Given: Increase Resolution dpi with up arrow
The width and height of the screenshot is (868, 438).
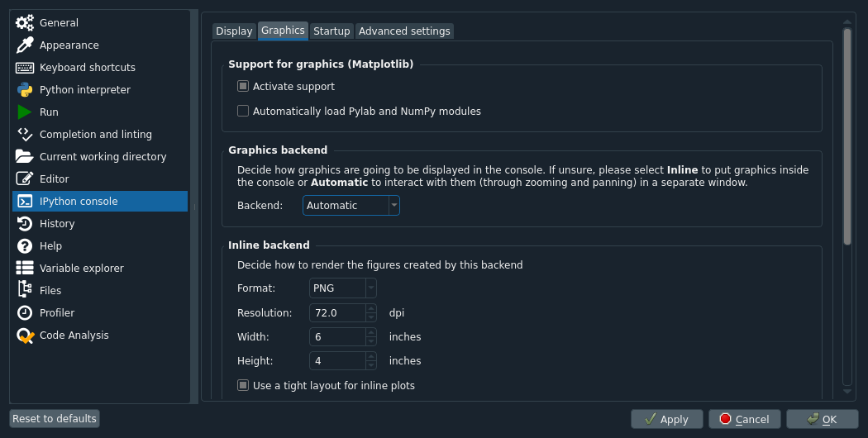Looking at the screenshot, I should [x=371, y=308].
